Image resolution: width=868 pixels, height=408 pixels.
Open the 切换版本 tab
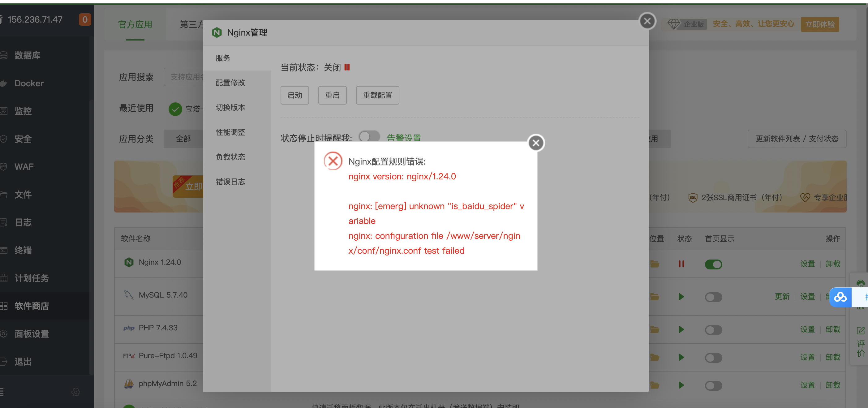pos(237,107)
